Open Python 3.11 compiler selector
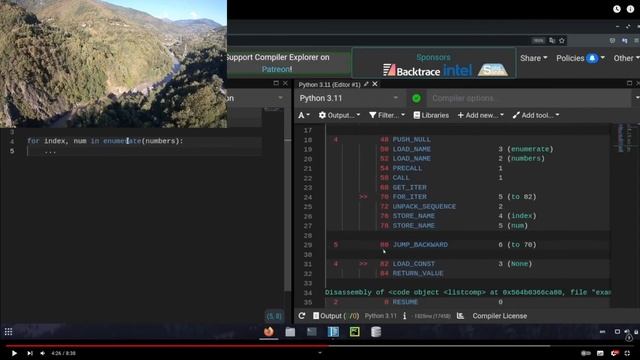Viewport: 640px width, 360px height. click(x=349, y=98)
